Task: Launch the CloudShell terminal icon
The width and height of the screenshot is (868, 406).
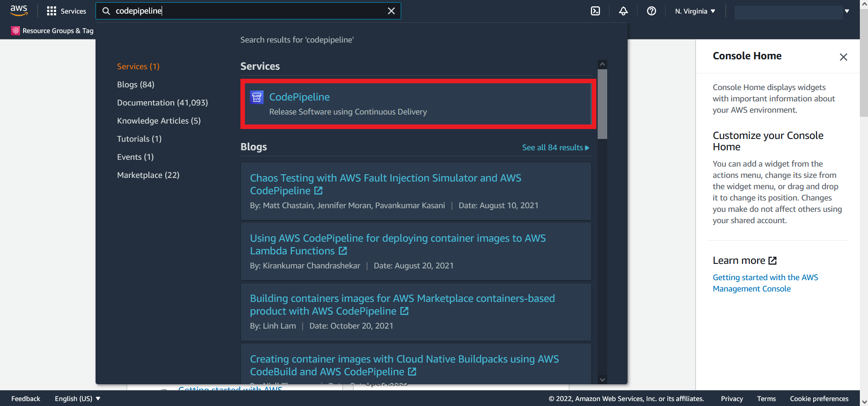Action: (595, 11)
